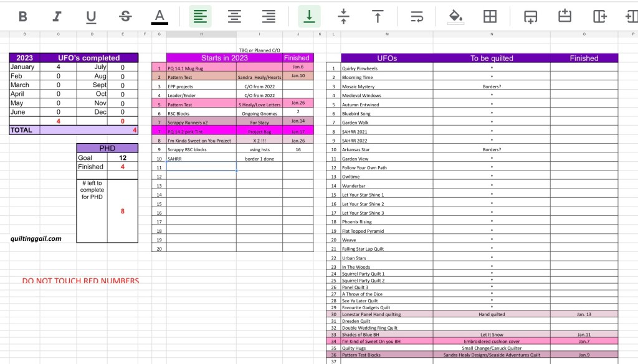Open the cell borders menu
The width and height of the screenshot is (638, 364).
(490, 16)
